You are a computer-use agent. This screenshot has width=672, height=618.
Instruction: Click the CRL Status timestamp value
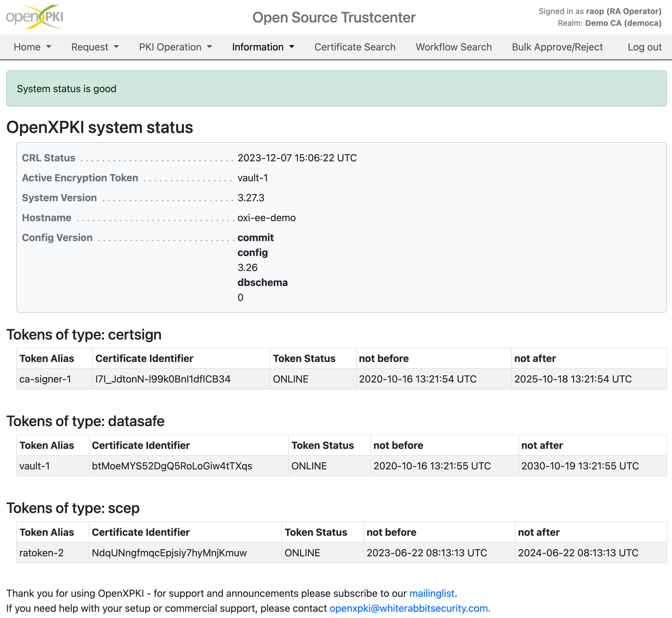point(297,158)
